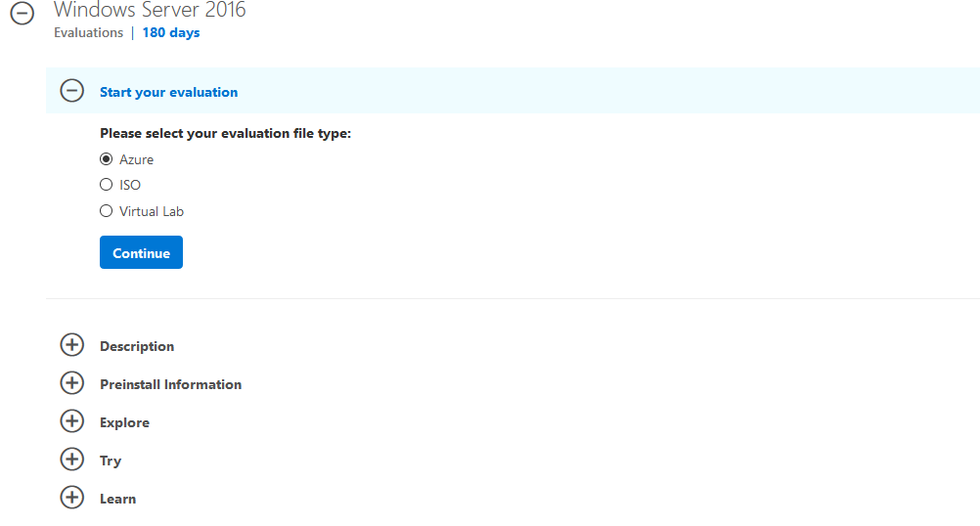Click the 180 days text
Image resolution: width=980 pixels, height=526 pixels.
pyautogui.click(x=171, y=32)
